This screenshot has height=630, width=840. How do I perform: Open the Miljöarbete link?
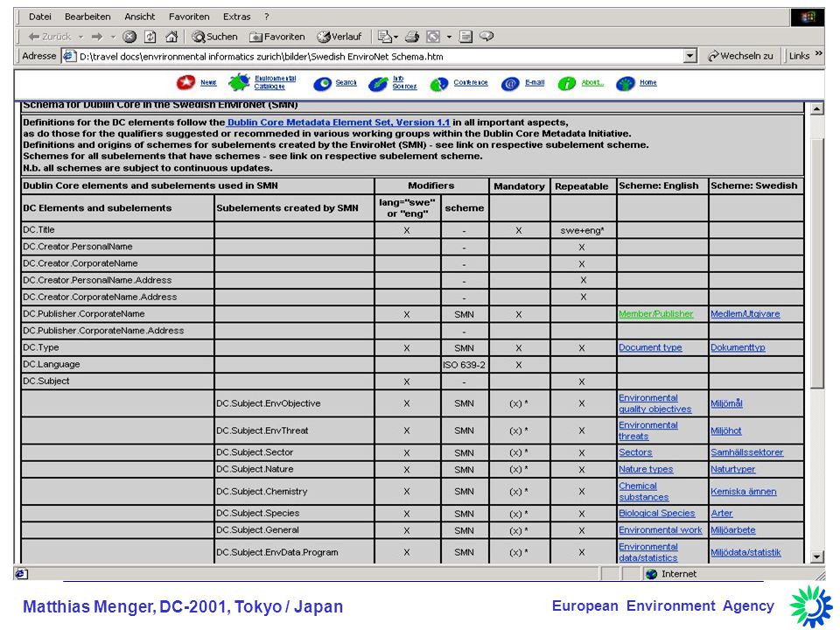pyautogui.click(x=733, y=530)
